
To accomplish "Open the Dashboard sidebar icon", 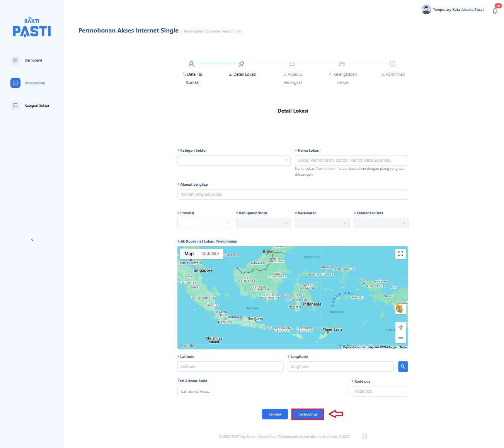I will (15, 60).
